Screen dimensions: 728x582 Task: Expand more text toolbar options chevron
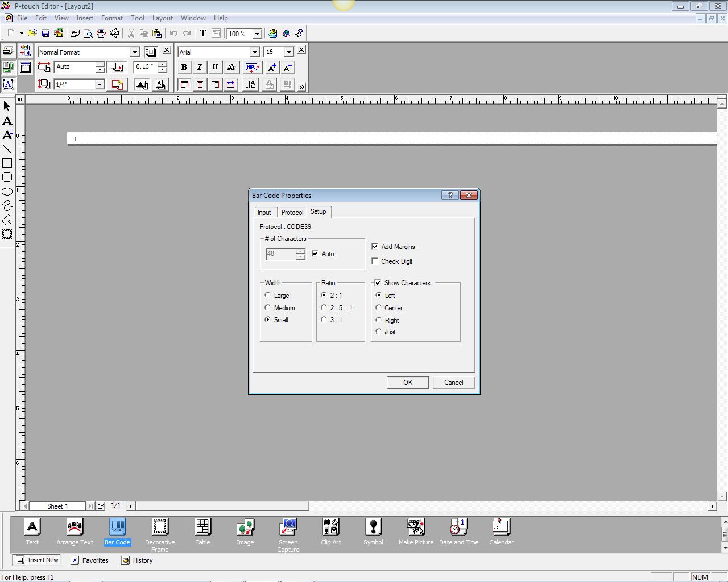tap(302, 87)
